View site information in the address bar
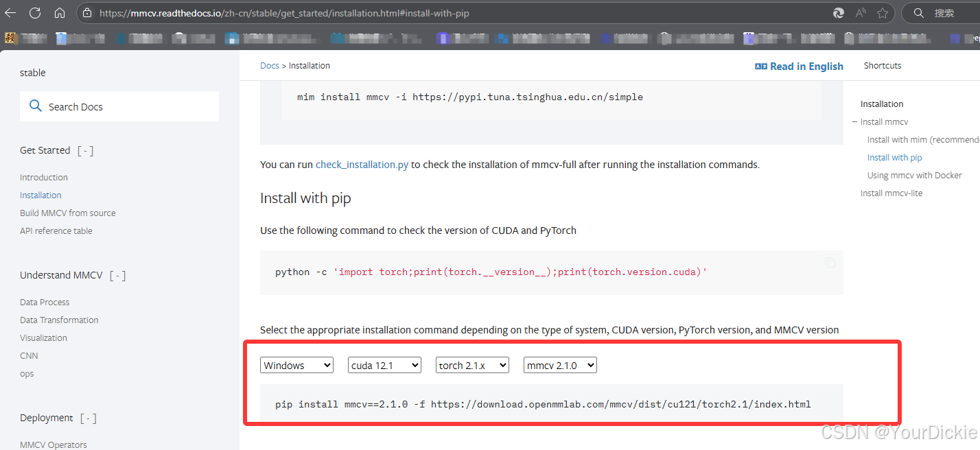Viewport: 980px width, 450px height. (86, 12)
